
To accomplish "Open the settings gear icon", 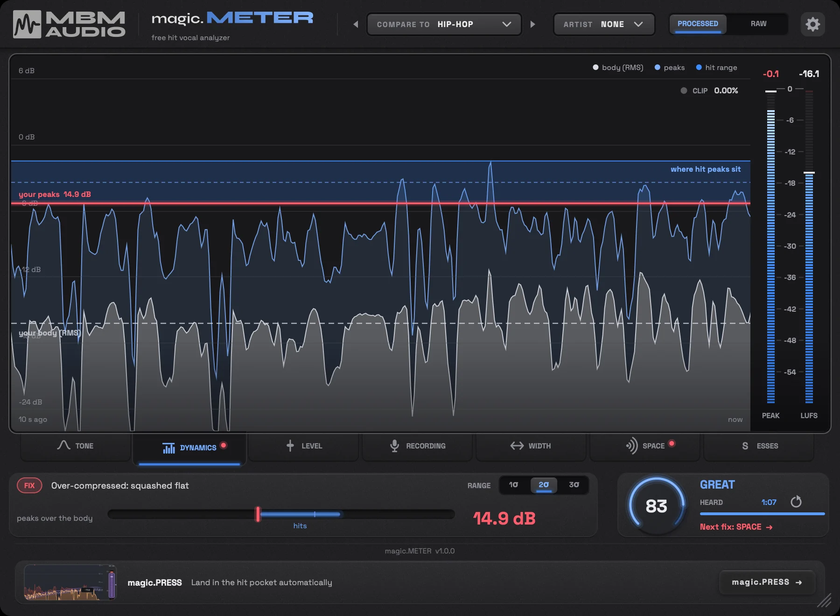I will [x=812, y=24].
